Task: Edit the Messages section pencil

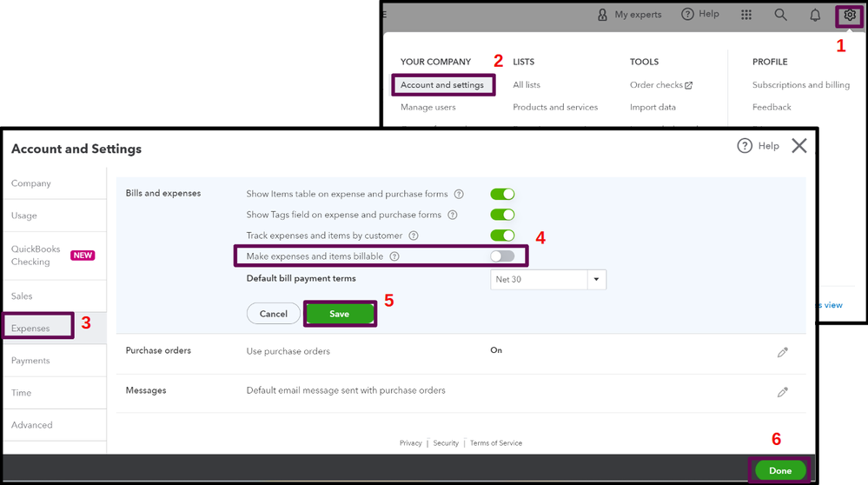Action: 782,392
